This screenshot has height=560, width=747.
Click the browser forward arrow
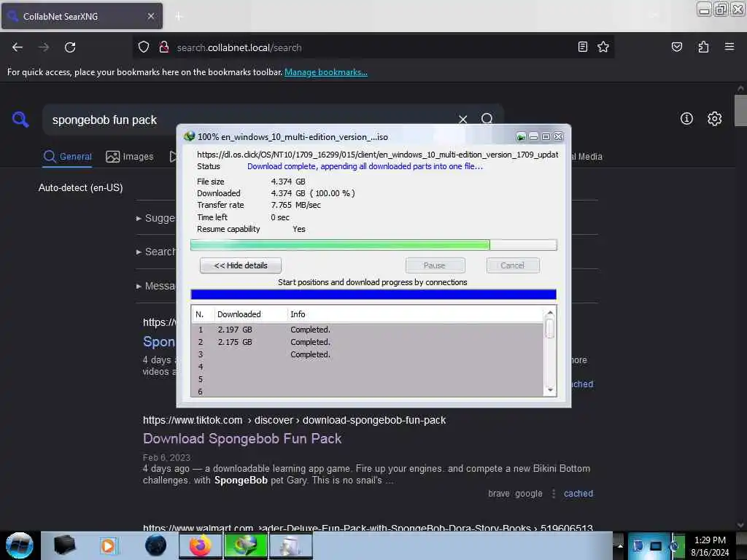pyautogui.click(x=43, y=47)
